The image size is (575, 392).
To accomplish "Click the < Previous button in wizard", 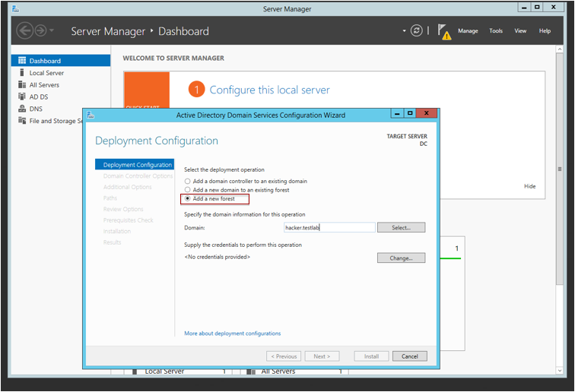I will tap(284, 356).
